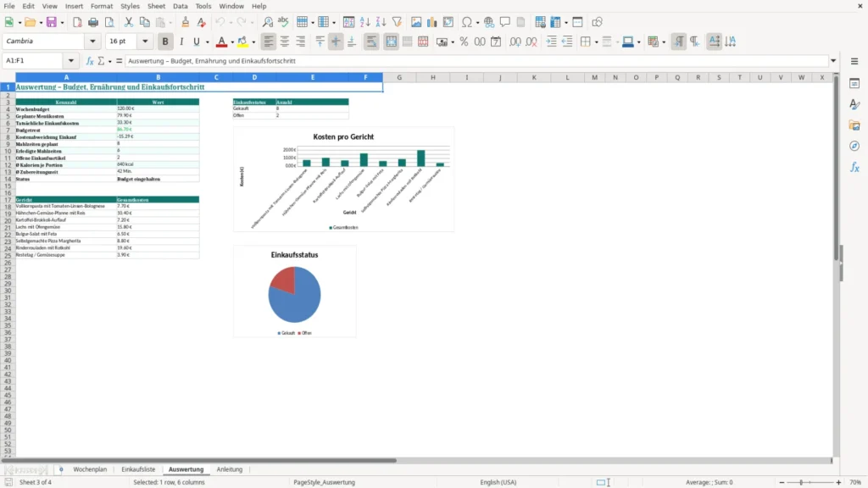Viewport: 868px width, 488px height.
Task: Click the column G header
Action: (399, 77)
